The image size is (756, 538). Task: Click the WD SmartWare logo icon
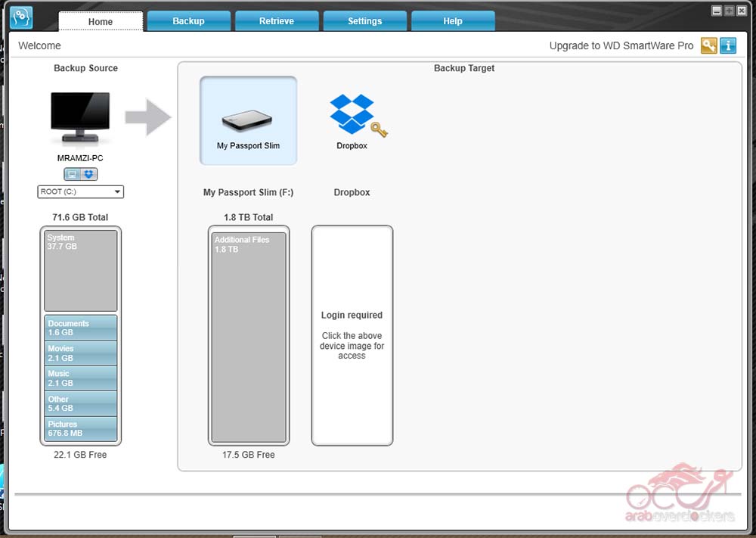[x=21, y=17]
